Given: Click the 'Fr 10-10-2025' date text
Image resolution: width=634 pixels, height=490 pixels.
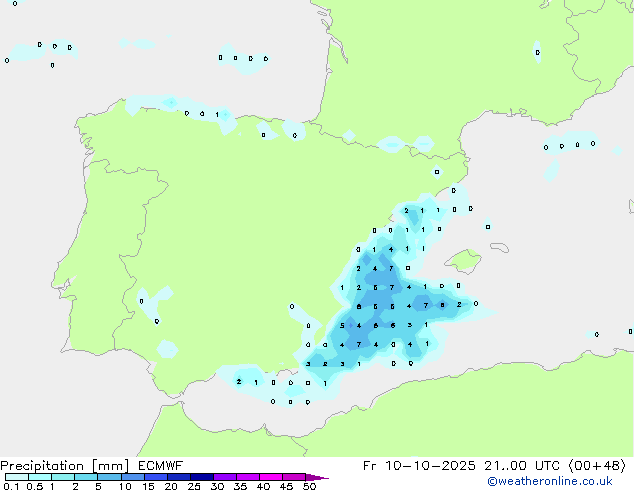Looking at the screenshot, I should [x=419, y=466].
